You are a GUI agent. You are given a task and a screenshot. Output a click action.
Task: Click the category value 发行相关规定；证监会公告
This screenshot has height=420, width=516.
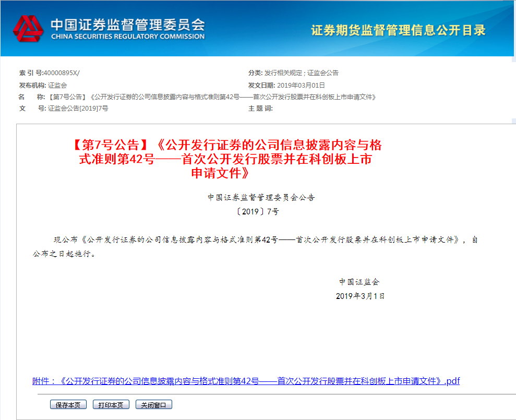pyautogui.click(x=302, y=73)
